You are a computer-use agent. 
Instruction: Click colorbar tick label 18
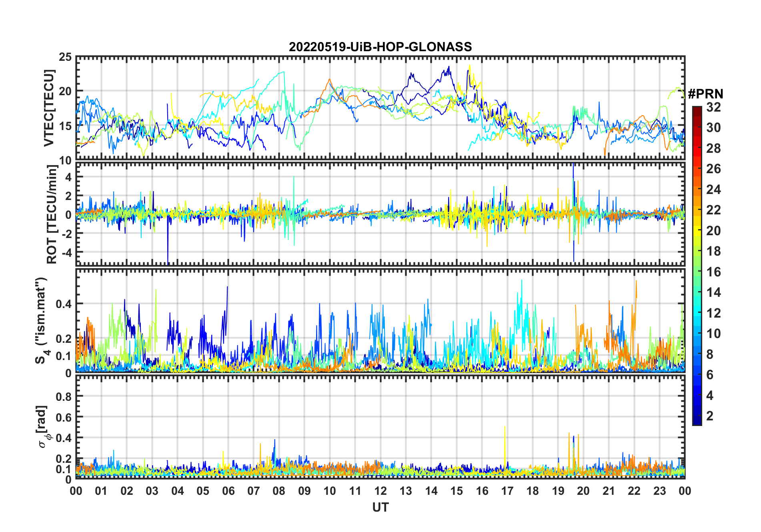click(713, 251)
